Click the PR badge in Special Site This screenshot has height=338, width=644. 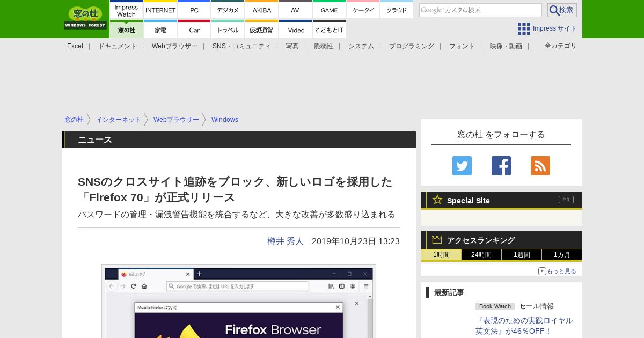(566, 200)
